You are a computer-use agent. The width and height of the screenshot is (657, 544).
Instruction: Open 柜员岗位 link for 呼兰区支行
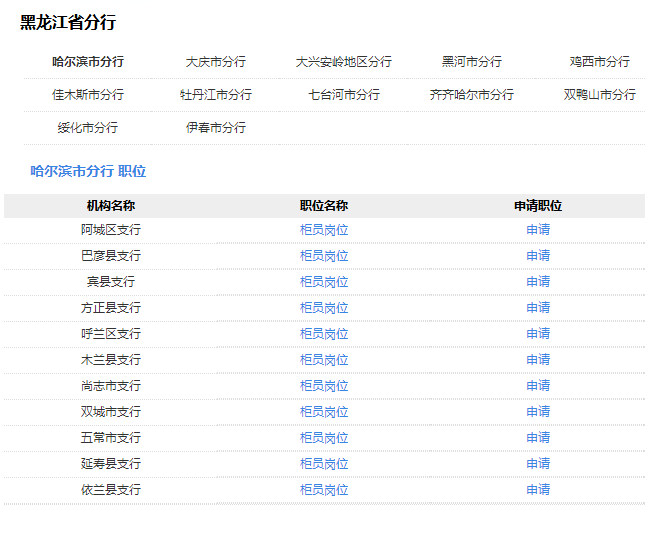pos(324,334)
